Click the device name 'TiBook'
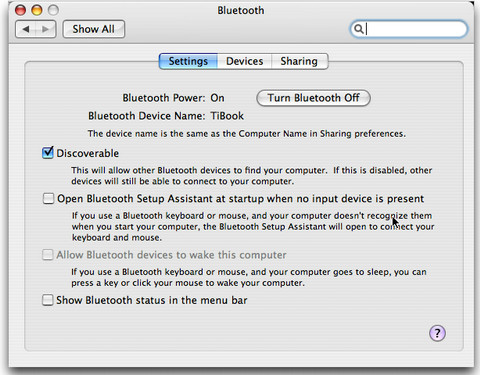 pyautogui.click(x=227, y=116)
